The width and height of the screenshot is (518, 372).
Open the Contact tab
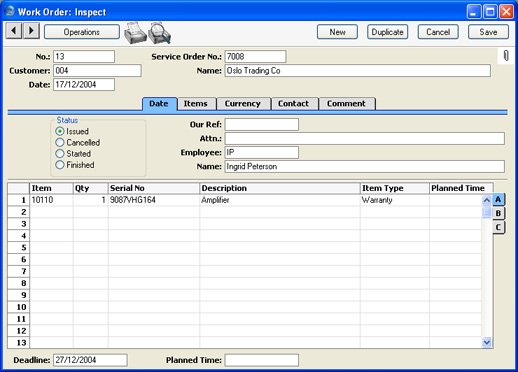(294, 104)
